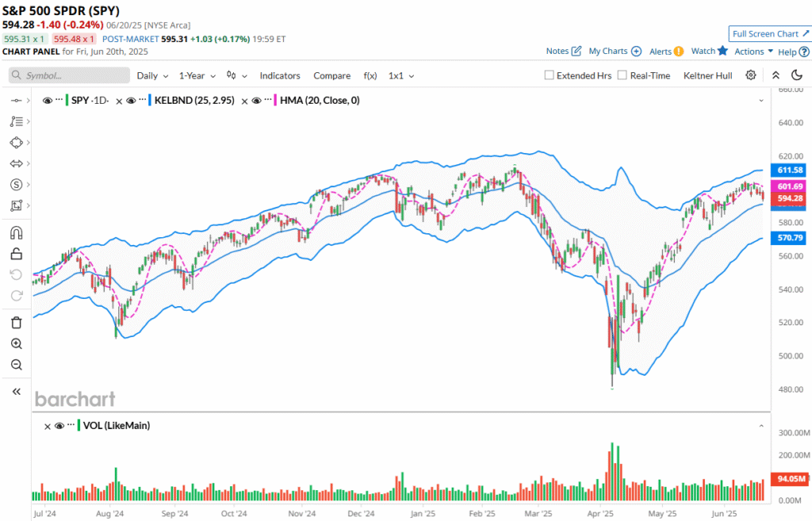Open chart settings gear icon
Viewport: 812px width, 521px height.
click(750, 75)
